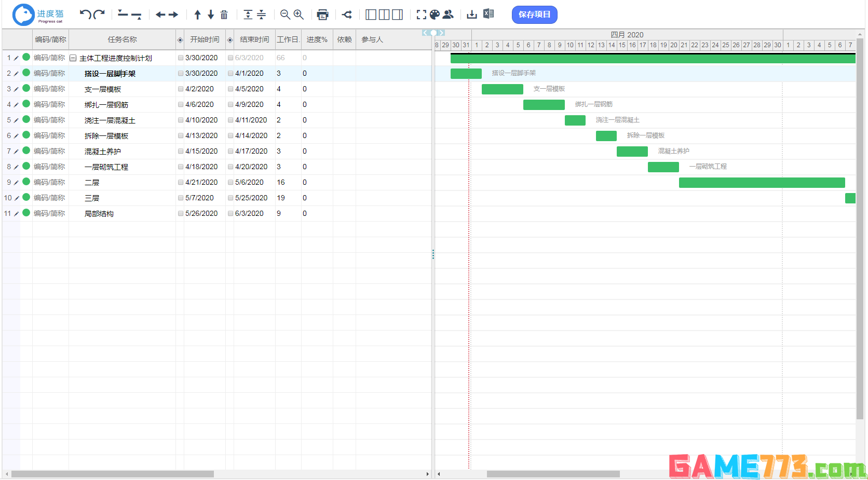Outdent task with the left arrow icon
Viewport: 868px width, 480px height.
160,15
